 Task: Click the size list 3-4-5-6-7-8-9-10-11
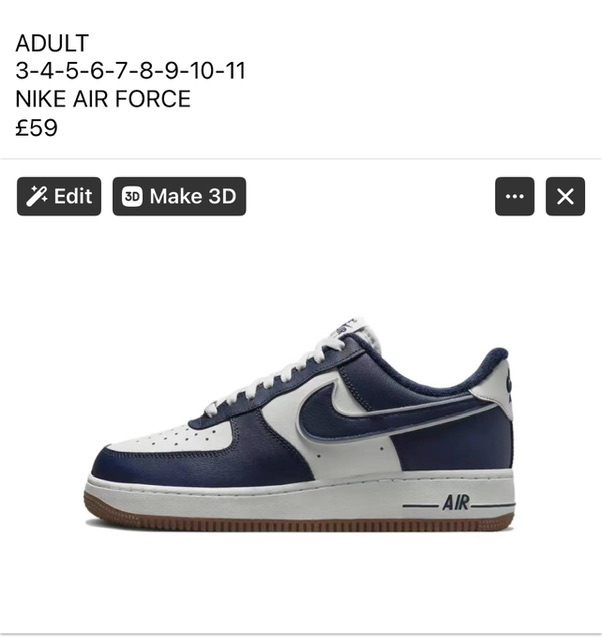130,71
